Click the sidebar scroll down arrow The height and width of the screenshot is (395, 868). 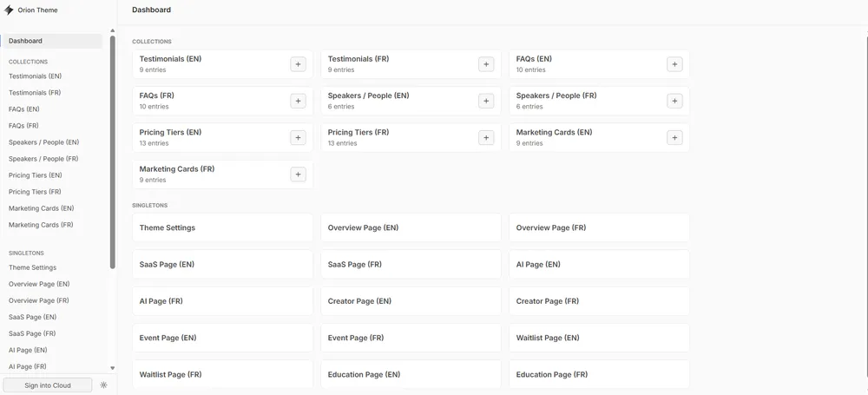tap(112, 368)
